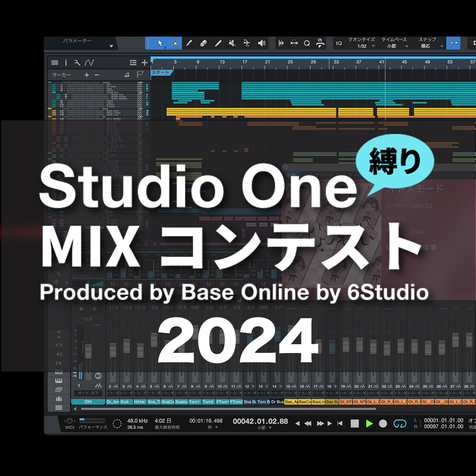Image resolution: width=476 pixels, height=476 pixels.
Task: Click the rewind double-arrow button
Action: 308,424
